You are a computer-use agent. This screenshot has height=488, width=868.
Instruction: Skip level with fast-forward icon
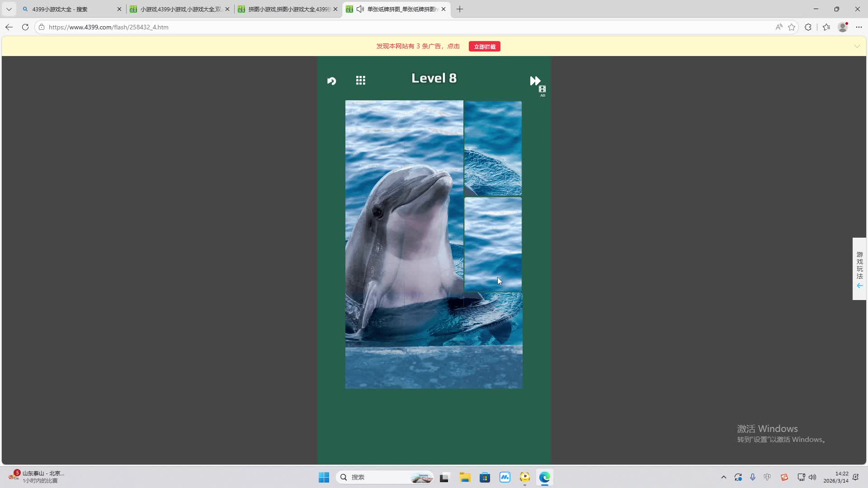[535, 81]
